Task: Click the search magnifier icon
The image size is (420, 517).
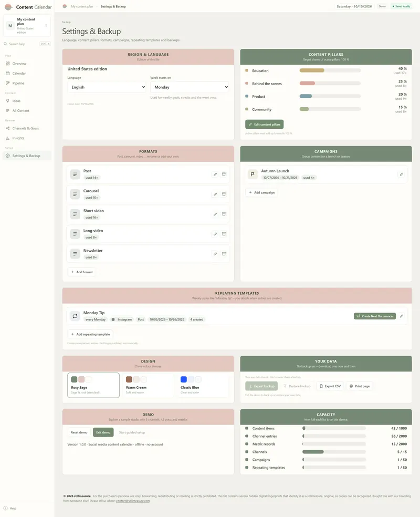Action: click(x=6, y=44)
